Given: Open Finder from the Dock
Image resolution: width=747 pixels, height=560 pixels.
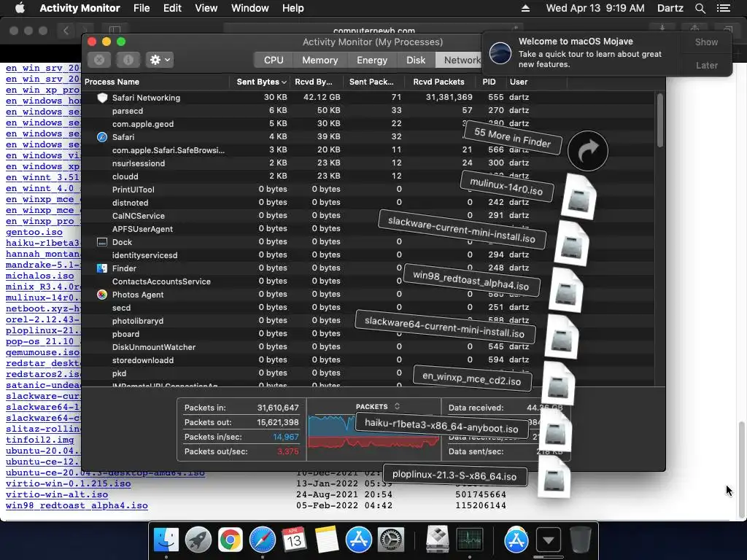Looking at the screenshot, I should click(x=166, y=540).
